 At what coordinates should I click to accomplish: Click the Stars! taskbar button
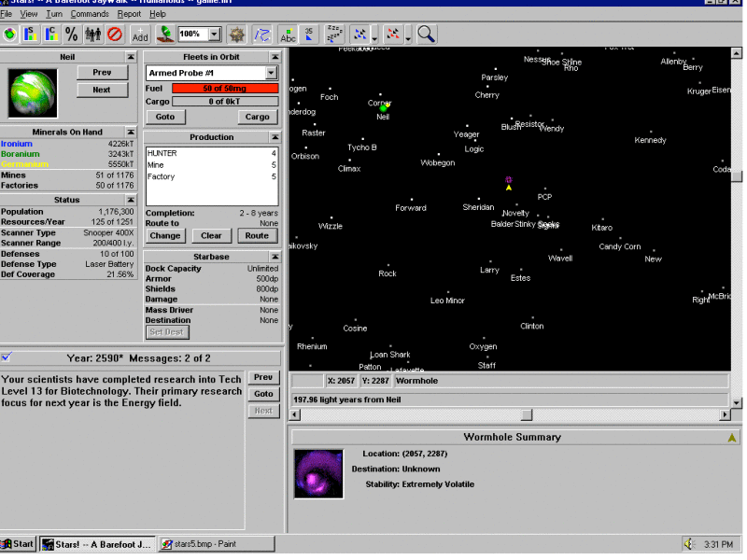click(x=97, y=544)
